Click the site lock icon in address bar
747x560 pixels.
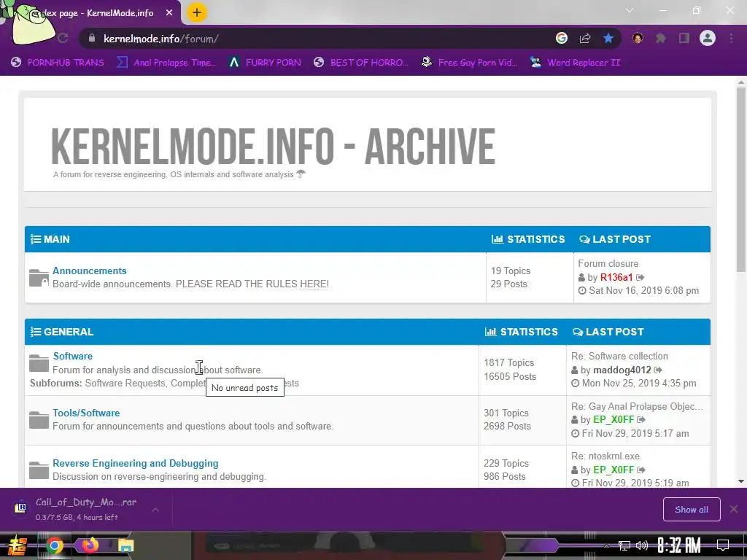point(92,38)
